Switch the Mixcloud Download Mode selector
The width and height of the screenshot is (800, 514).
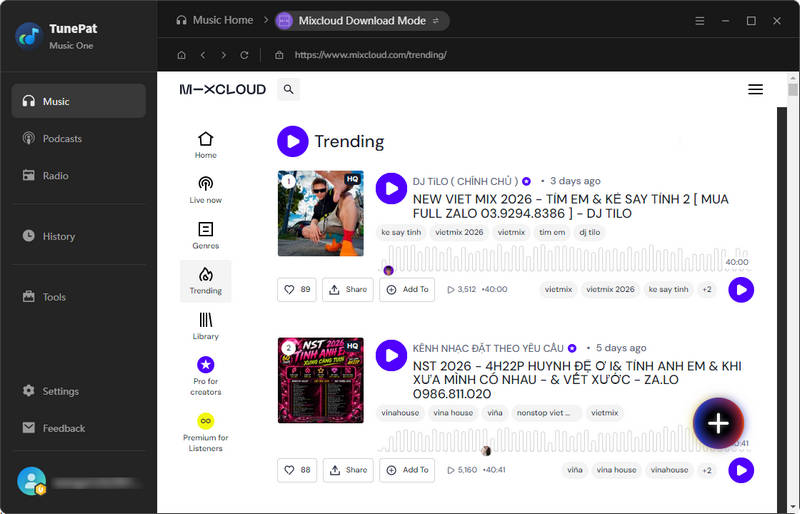[362, 21]
